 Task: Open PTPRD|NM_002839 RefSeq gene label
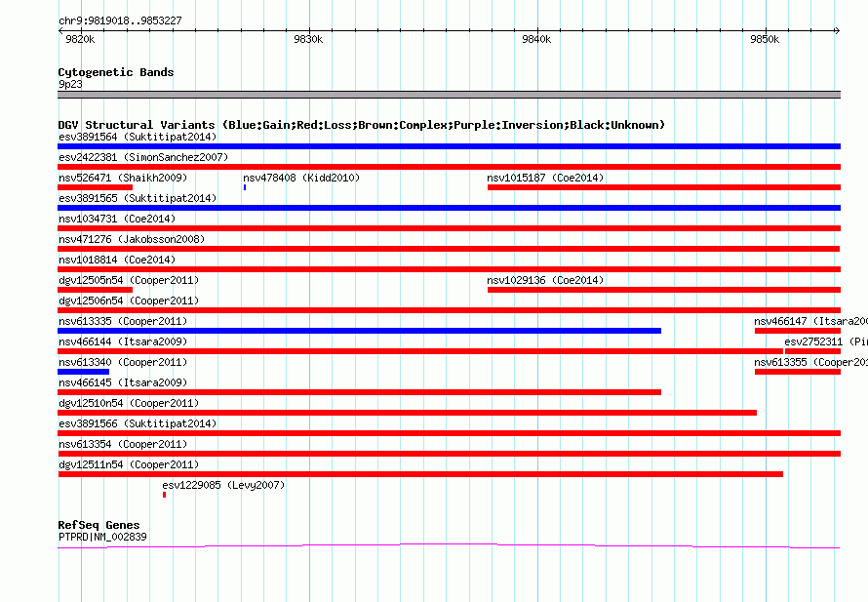pyautogui.click(x=102, y=537)
